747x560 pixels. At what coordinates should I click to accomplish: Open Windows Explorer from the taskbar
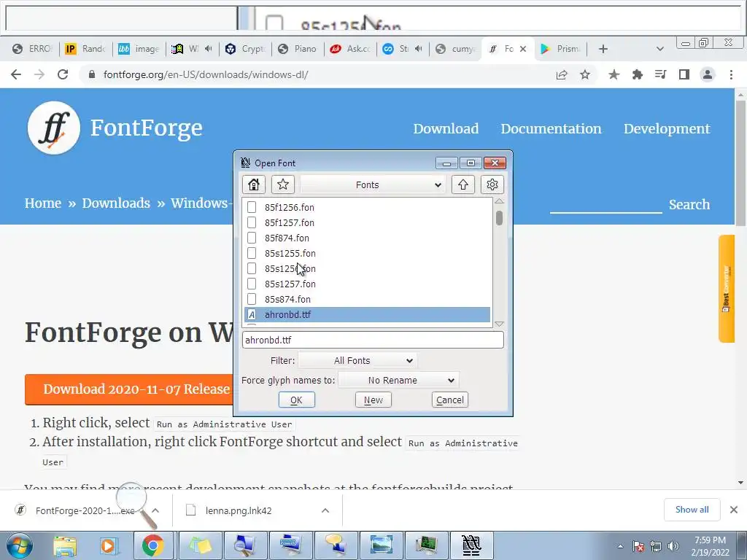(65, 545)
